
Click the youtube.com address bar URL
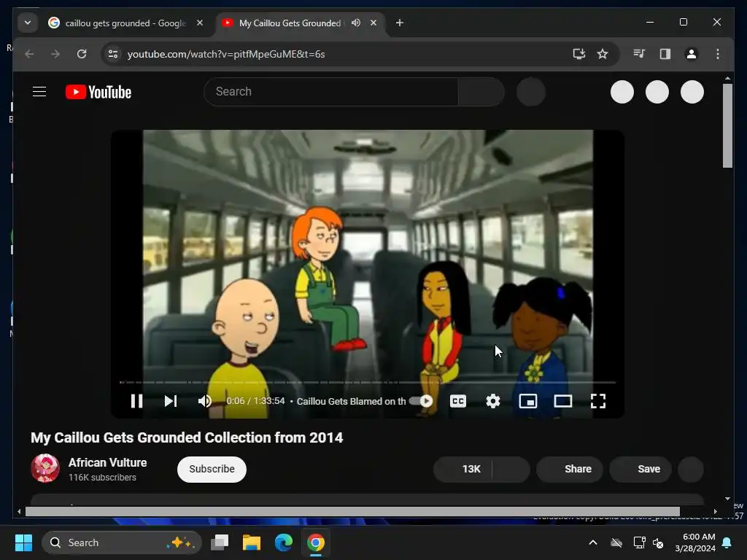click(226, 54)
